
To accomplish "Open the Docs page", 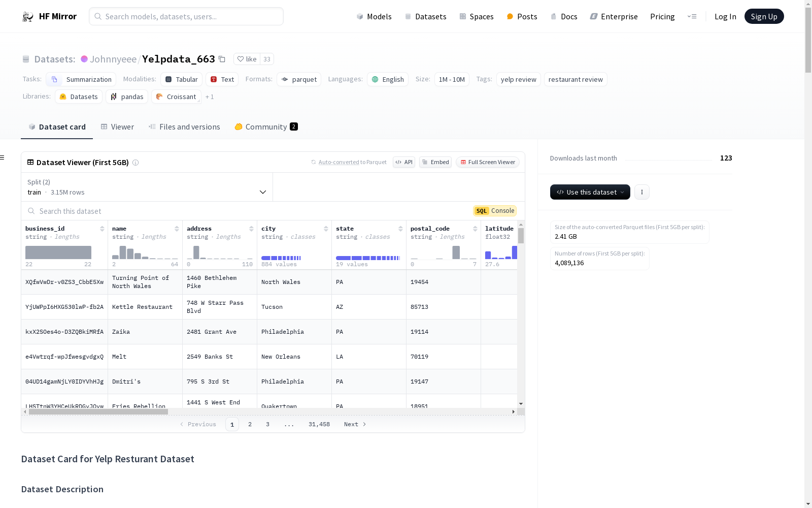I will 564,17.
